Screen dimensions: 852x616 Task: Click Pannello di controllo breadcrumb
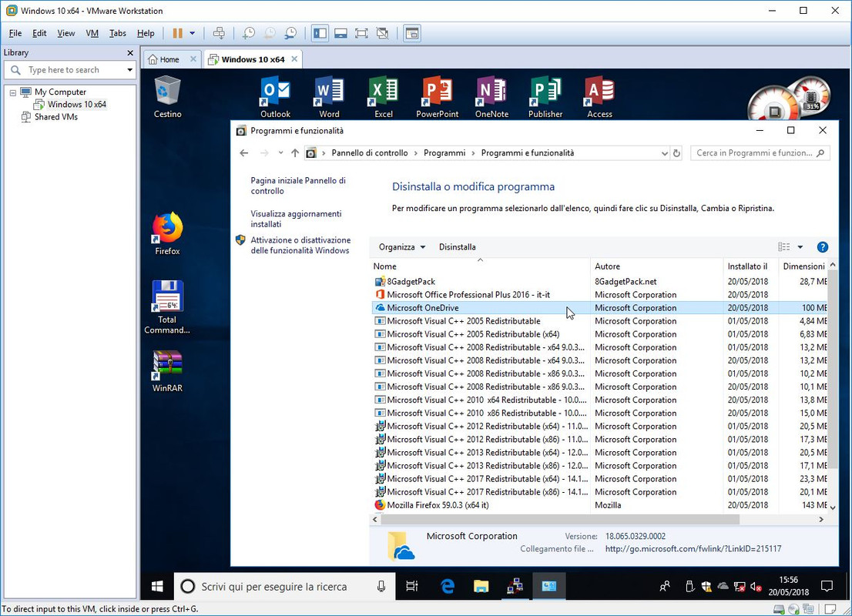pyautogui.click(x=370, y=153)
